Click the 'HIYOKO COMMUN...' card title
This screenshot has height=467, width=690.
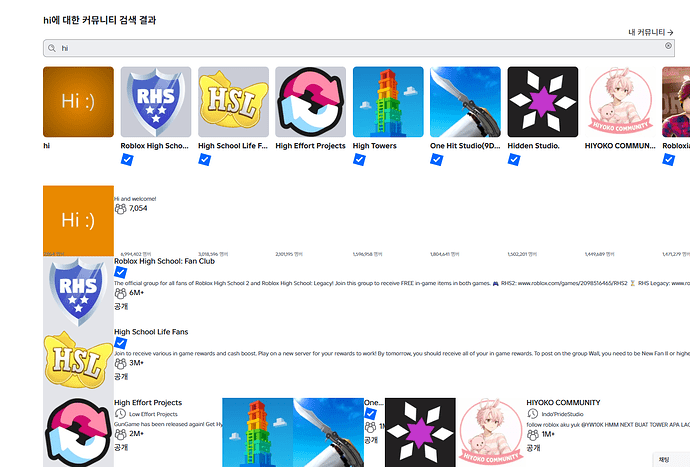[x=620, y=146]
